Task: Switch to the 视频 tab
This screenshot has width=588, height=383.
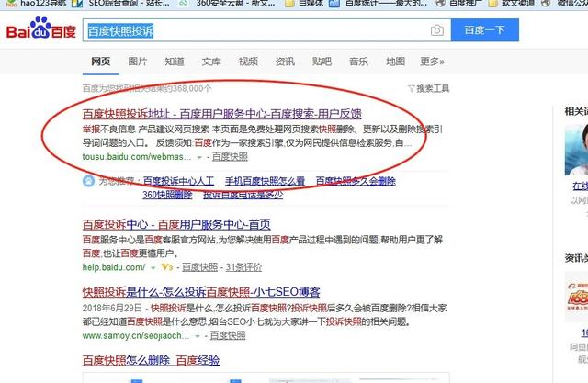Action: (248, 62)
